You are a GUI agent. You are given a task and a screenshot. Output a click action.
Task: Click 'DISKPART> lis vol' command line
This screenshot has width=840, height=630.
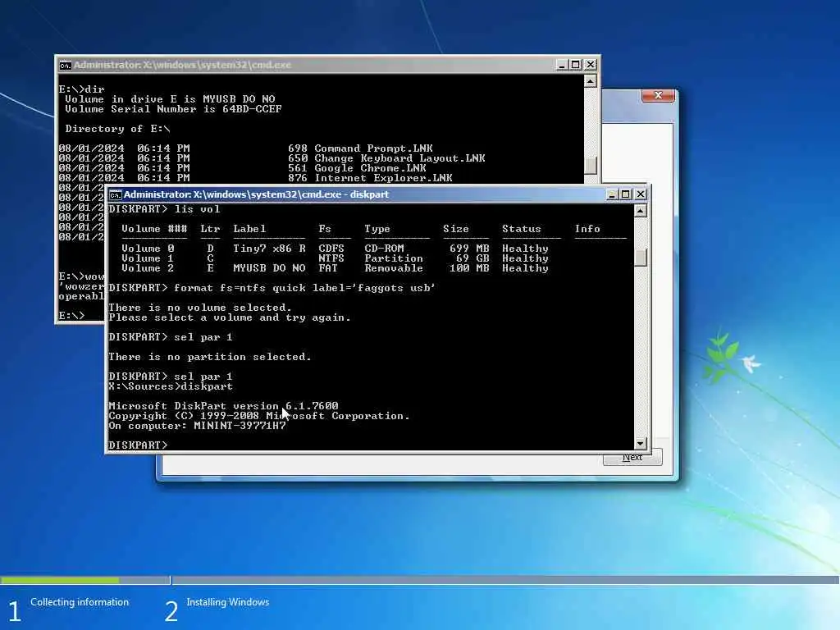[164, 209]
